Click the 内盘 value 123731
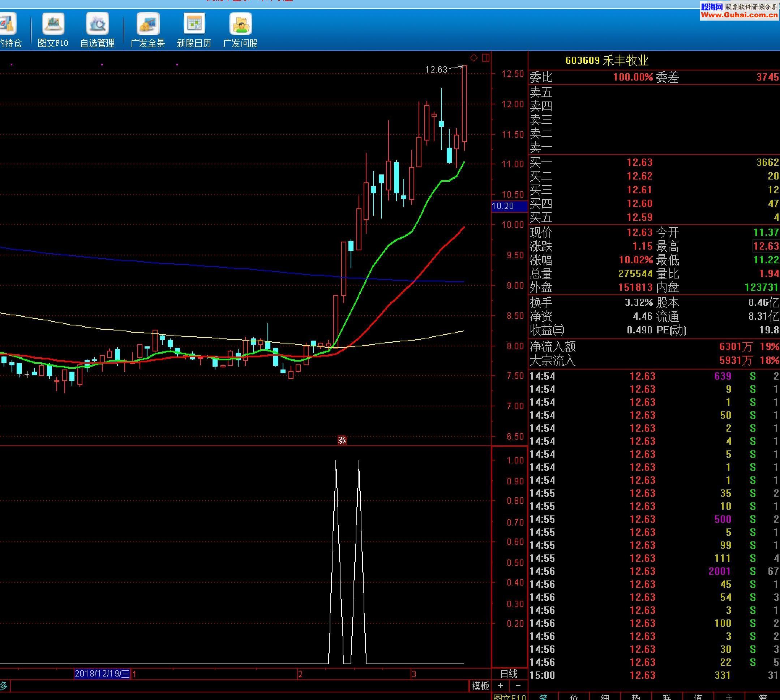The width and height of the screenshot is (780, 700). 762,288
